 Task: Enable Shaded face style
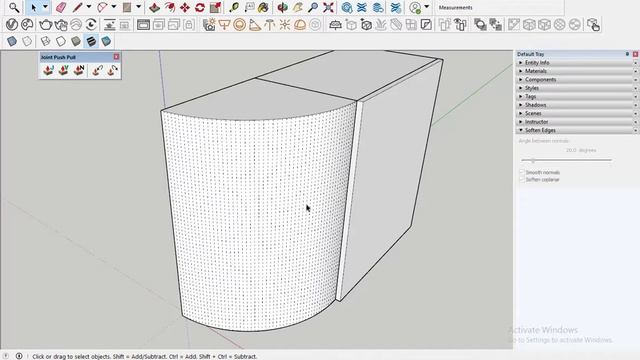click(x=76, y=41)
